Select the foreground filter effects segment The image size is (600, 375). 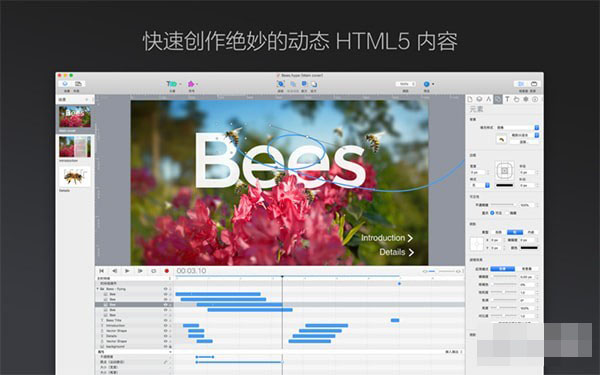point(502,269)
